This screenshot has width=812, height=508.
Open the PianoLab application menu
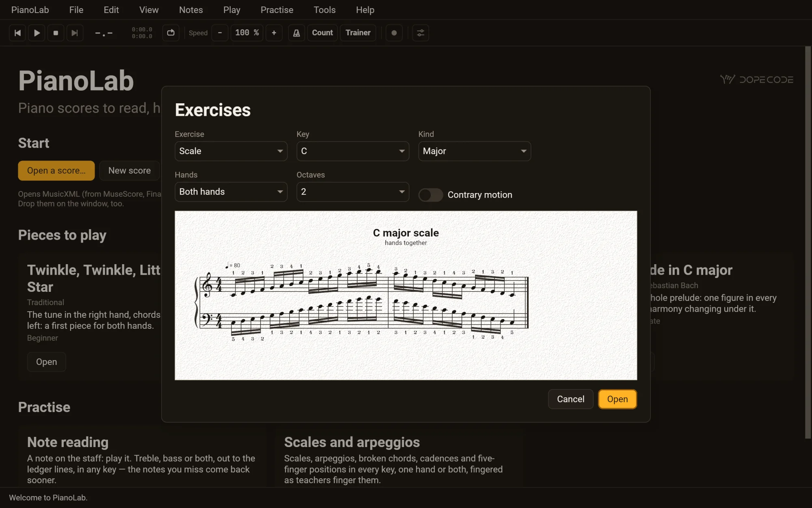coord(30,10)
